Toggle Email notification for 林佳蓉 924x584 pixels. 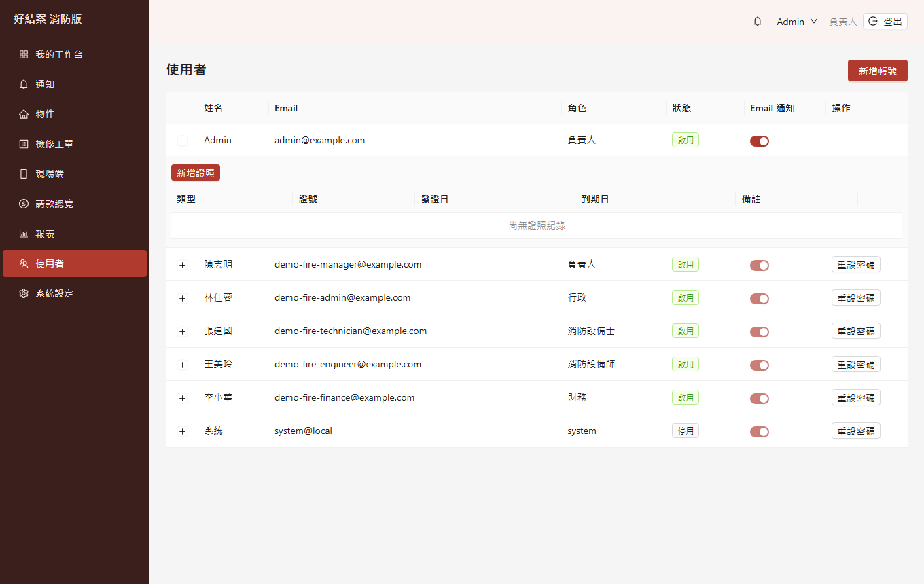[x=760, y=299]
